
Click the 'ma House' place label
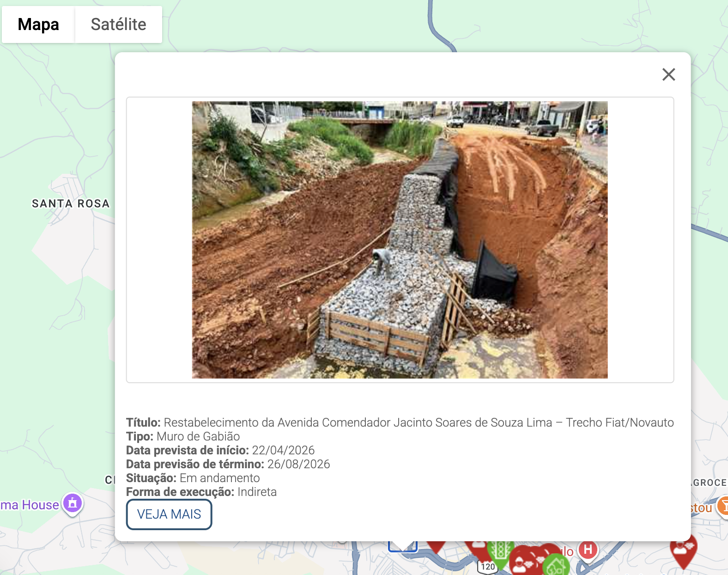pyautogui.click(x=30, y=505)
